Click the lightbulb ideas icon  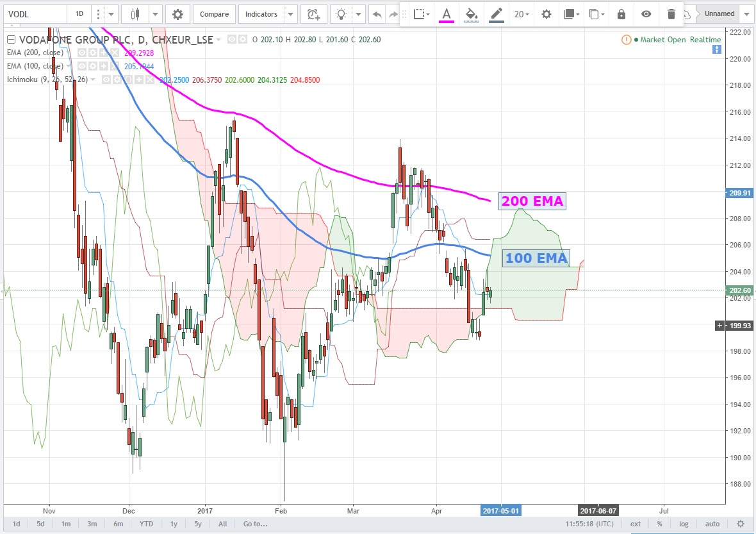click(341, 15)
